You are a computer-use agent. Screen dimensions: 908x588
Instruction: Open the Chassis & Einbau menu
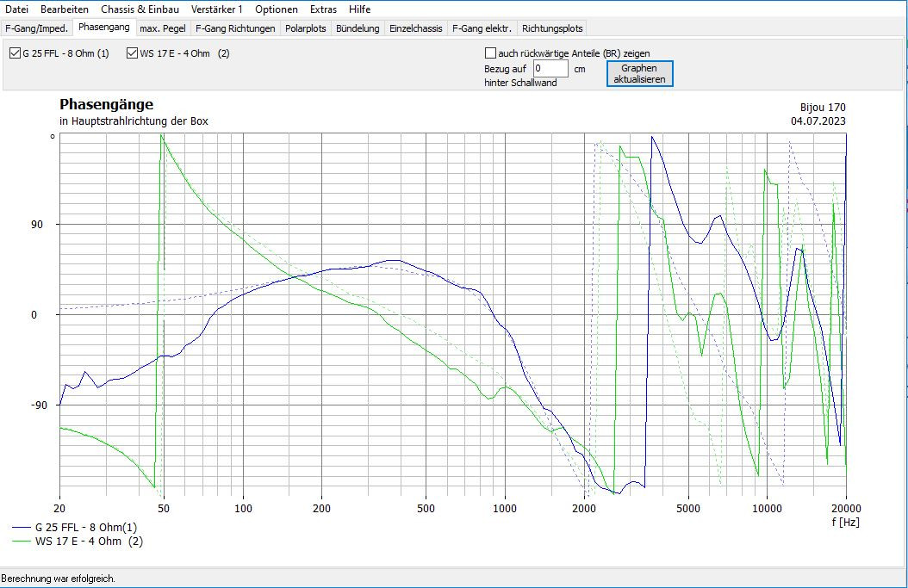coord(140,9)
